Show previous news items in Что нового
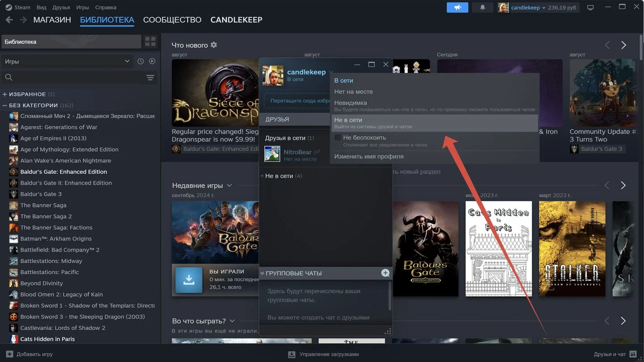 tap(607, 45)
